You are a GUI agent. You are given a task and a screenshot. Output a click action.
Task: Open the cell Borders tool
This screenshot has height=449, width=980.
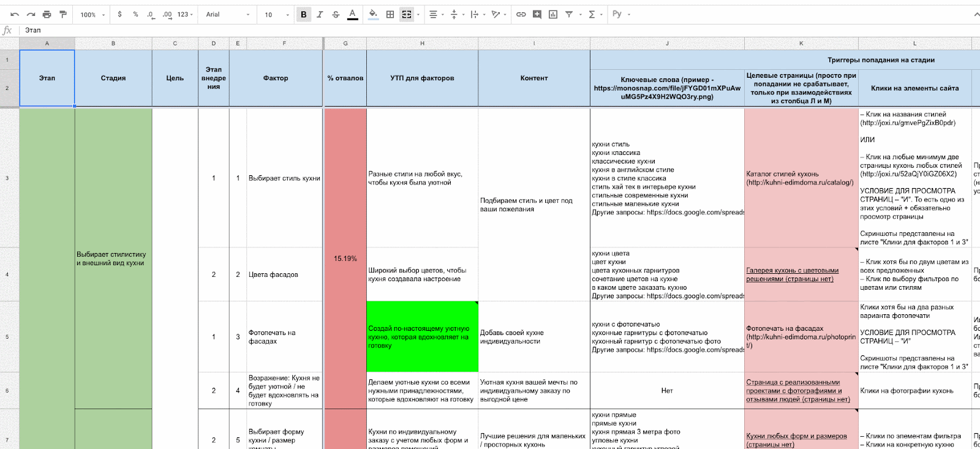pos(390,14)
